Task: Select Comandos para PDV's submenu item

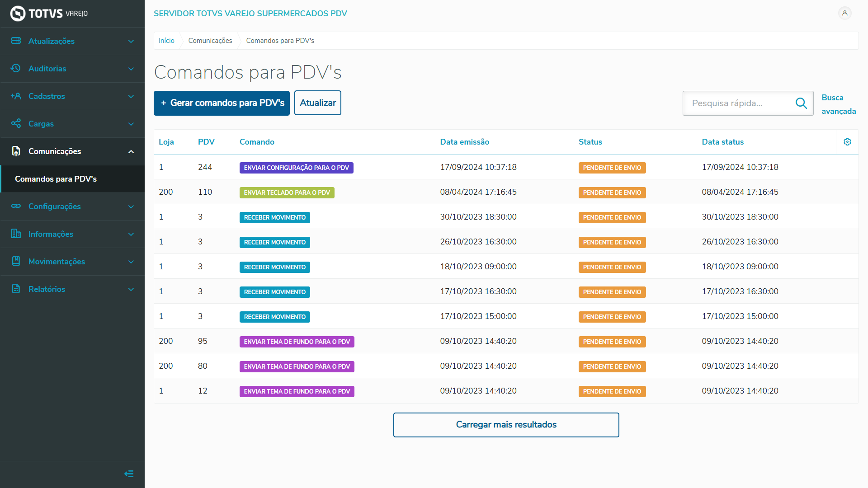Action: [56, 179]
